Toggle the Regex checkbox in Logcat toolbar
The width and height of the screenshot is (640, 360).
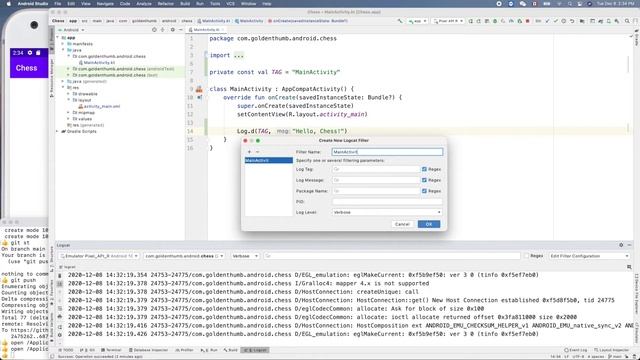click(527, 256)
